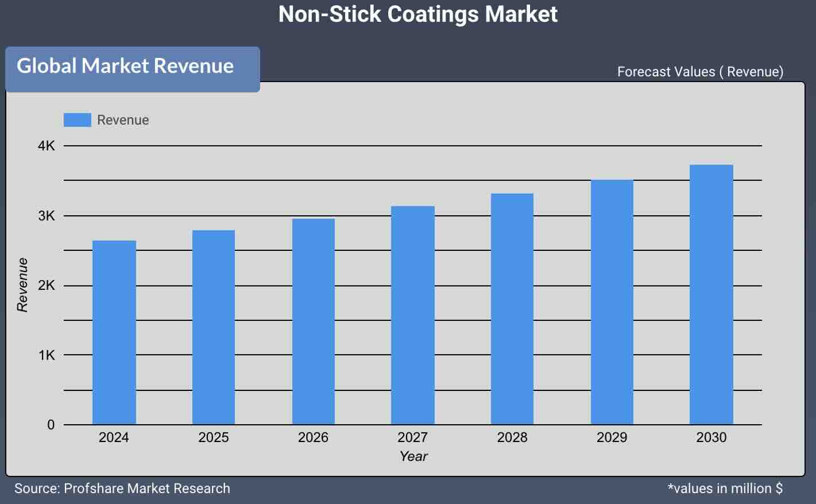The height and width of the screenshot is (504, 816).
Task: Click the 2029 x-axis label
Action: (612, 437)
